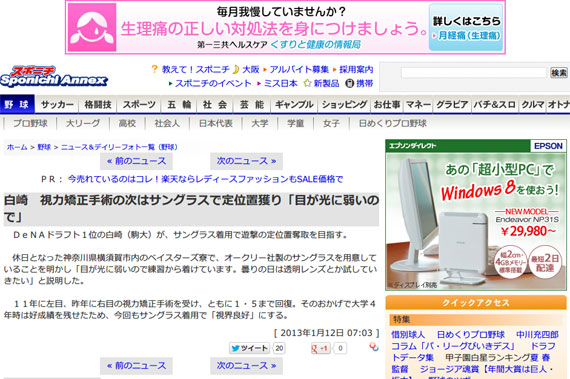The height and width of the screenshot is (379, 570).
Task: Click the article date 2013年1月12日 07:03
Action: coord(326,333)
